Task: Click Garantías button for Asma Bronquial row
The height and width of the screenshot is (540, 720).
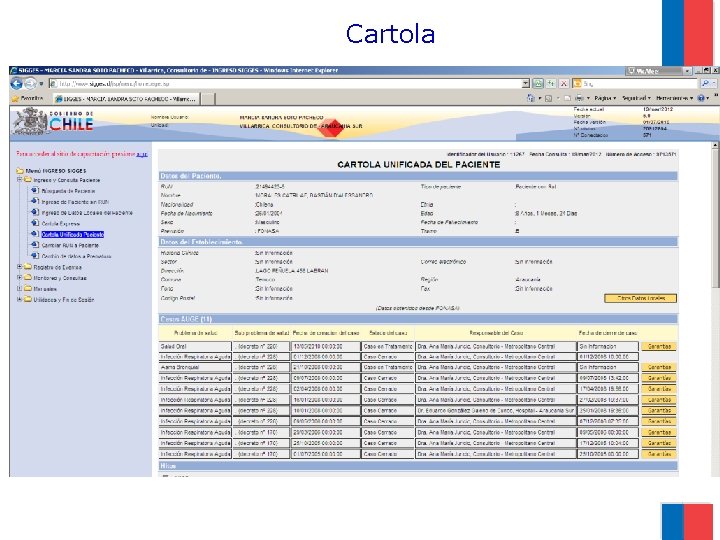Action: pyautogui.click(x=659, y=367)
